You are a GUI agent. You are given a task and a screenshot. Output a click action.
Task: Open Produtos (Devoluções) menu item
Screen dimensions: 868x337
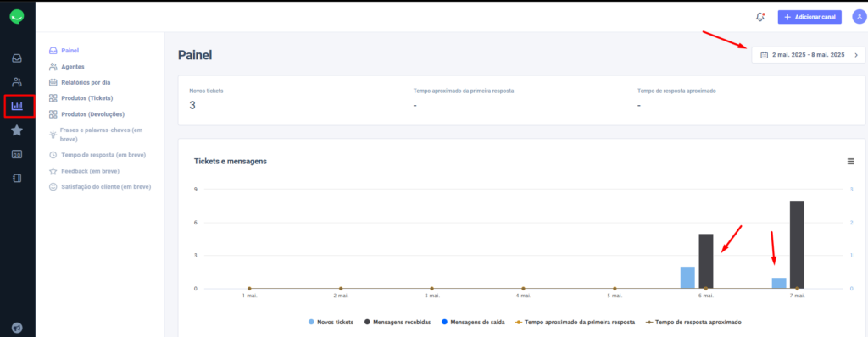tap(92, 114)
